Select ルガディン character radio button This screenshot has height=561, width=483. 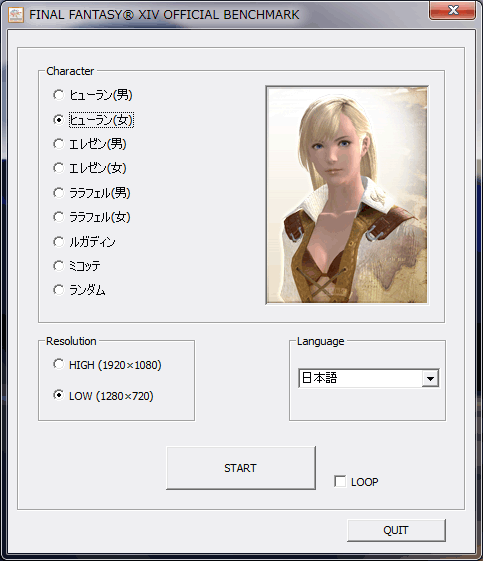pyautogui.click(x=58, y=242)
